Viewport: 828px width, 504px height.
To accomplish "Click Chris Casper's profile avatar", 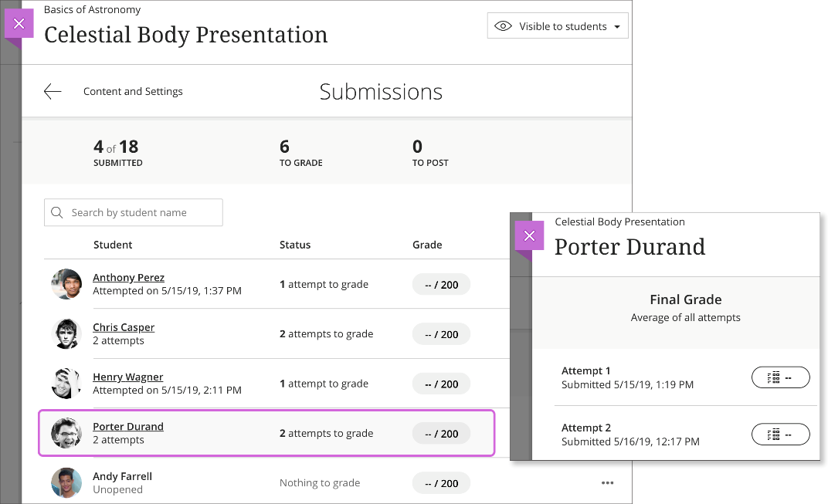I will [66, 333].
